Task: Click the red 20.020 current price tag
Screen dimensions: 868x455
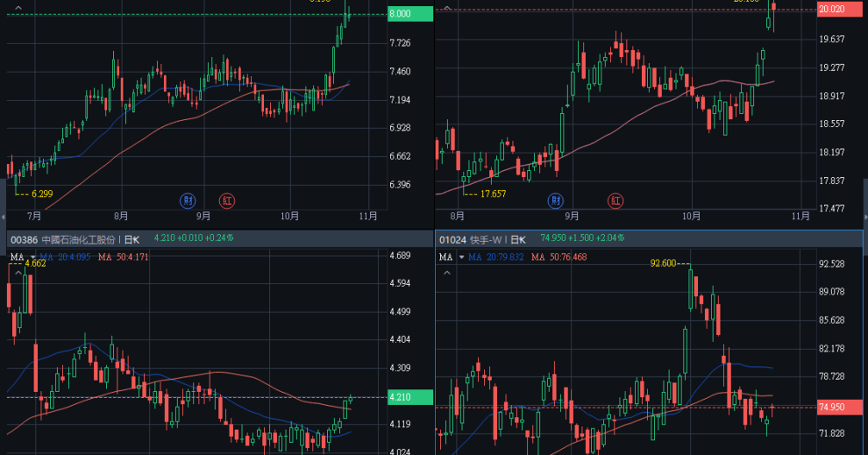Action: point(837,9)
